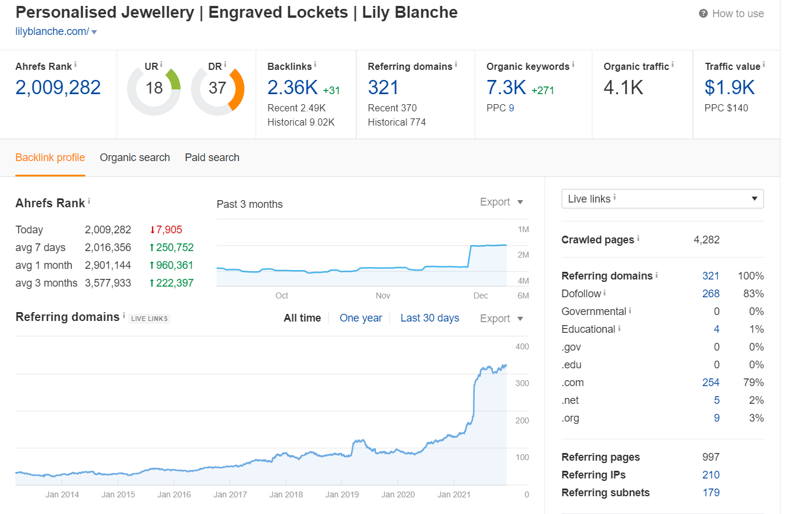
Task: Click info icon next to Ahrefs Rank header metric
Action: [x=76, y=64]
